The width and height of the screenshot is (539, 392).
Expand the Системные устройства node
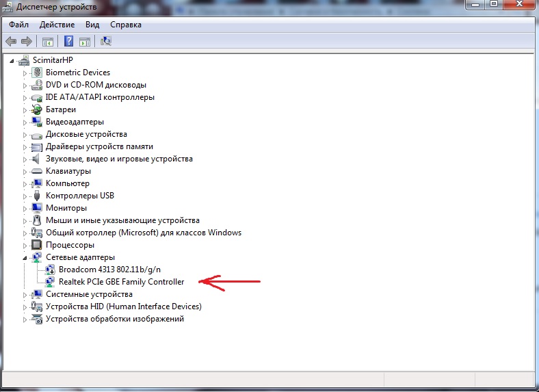[25, 295]
